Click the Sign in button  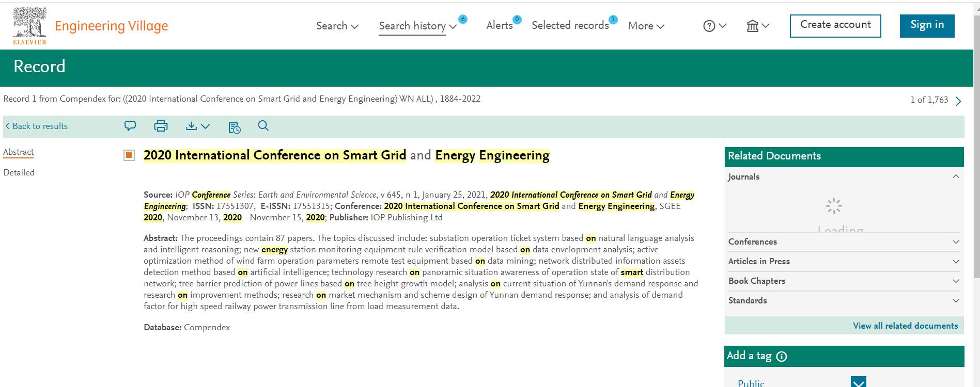pyautogui.click(x=927, y=26)
